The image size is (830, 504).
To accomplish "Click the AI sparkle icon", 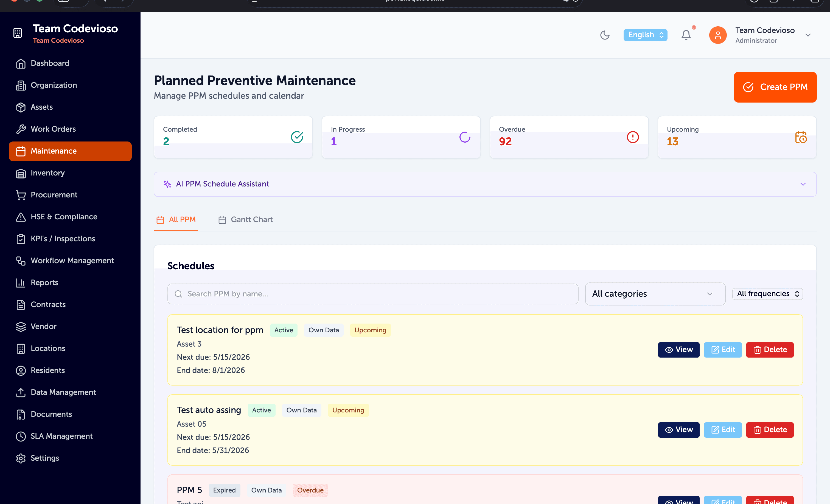I will (167, 184).
